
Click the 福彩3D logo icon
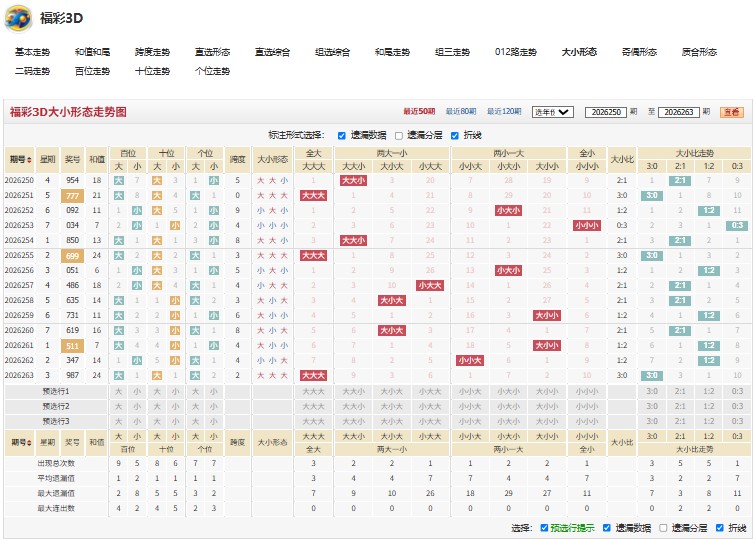click(18, 19)
